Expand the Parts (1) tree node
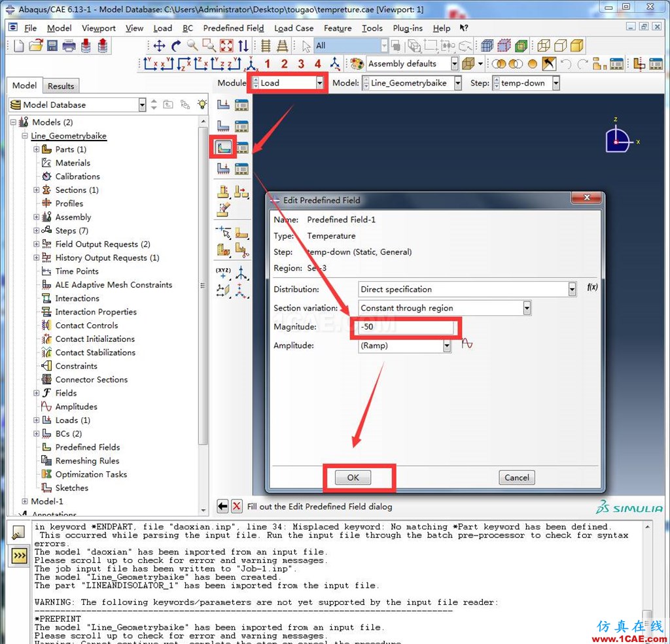Image resolution: width=670 pixels, height=644 pixels. point(37,149)
